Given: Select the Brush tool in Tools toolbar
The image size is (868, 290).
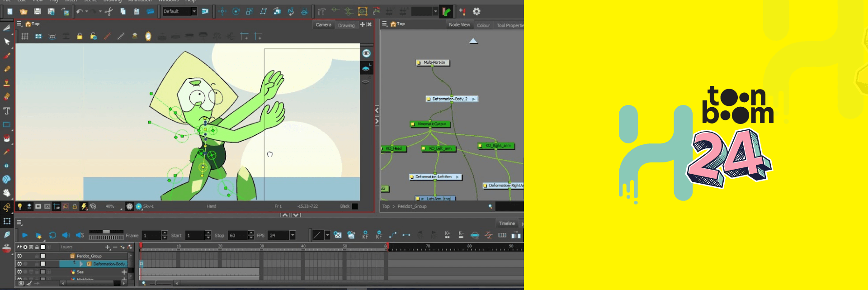Looking at the screenshot, I should [x=7, y=56].
